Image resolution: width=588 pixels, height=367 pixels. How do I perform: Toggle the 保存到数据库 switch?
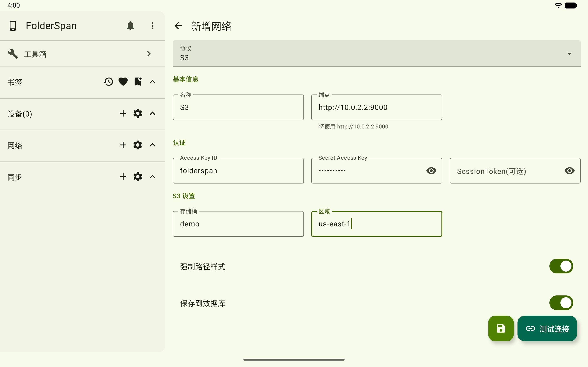point(561,303)
